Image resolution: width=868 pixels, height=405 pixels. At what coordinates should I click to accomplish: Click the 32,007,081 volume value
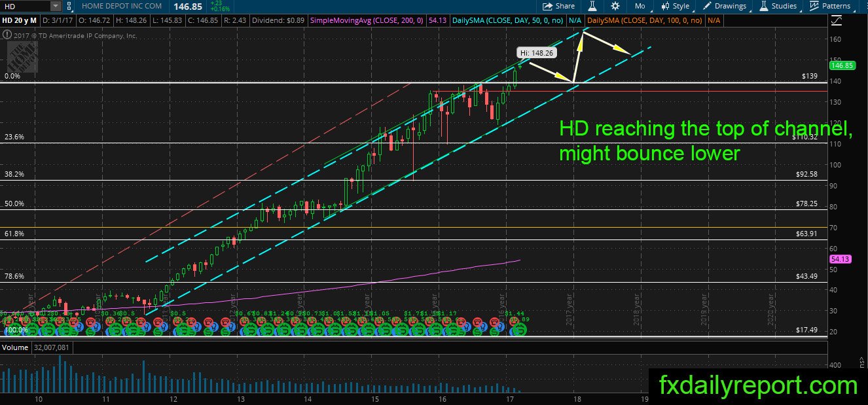coord(52,348)
